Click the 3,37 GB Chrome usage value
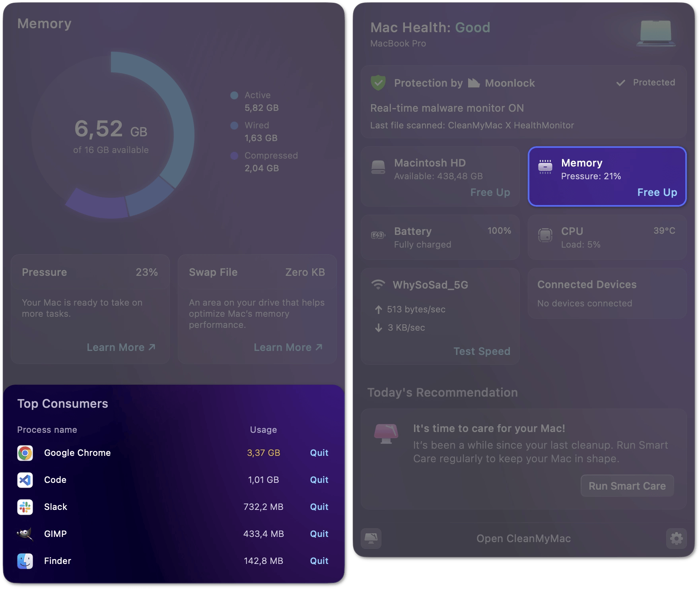The image size is (700, 589). coord(263,453)
